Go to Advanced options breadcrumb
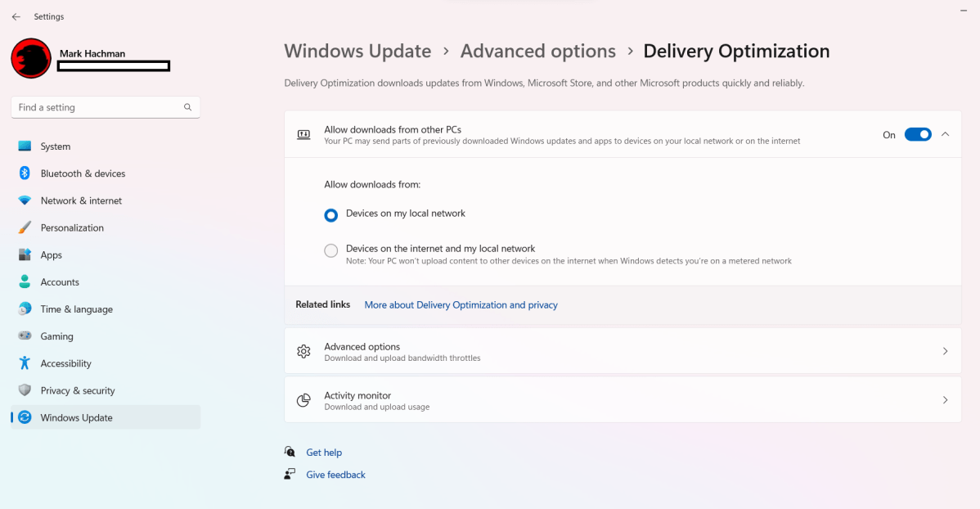 coord(538,52)
